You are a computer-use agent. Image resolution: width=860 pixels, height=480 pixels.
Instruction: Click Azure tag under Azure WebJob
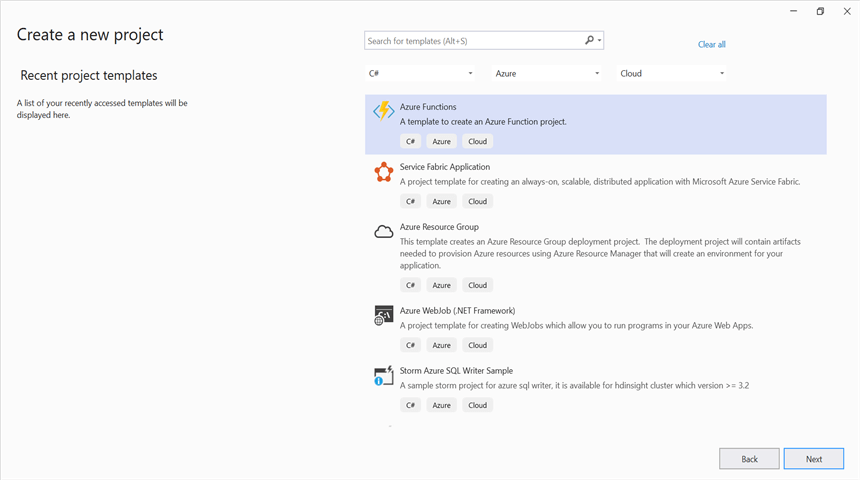click(442, 345)
